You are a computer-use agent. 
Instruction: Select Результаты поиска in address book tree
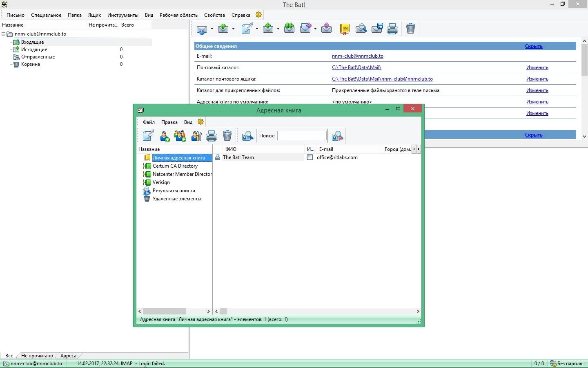(174, 191)
